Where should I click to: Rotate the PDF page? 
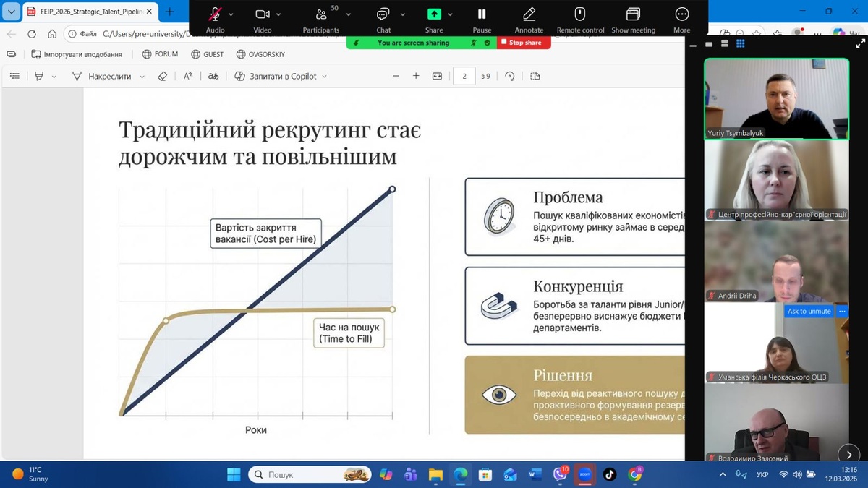tap(510, 76)
